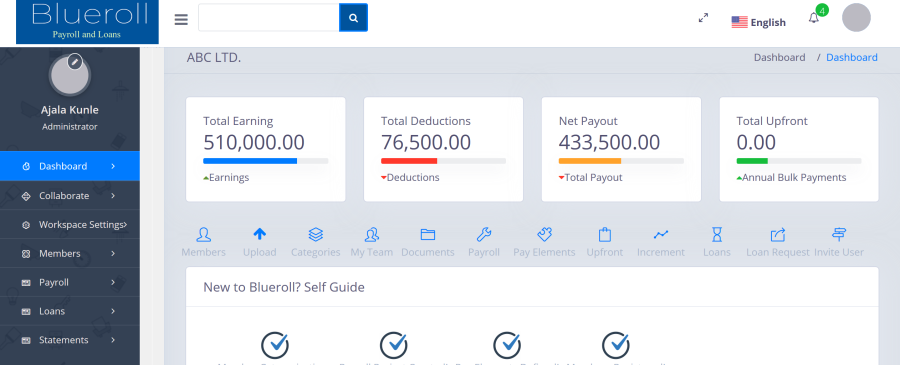This screenshot has width=900, height=365.
Task: Click the Total Earning blue progress bar
Action: 250,161
